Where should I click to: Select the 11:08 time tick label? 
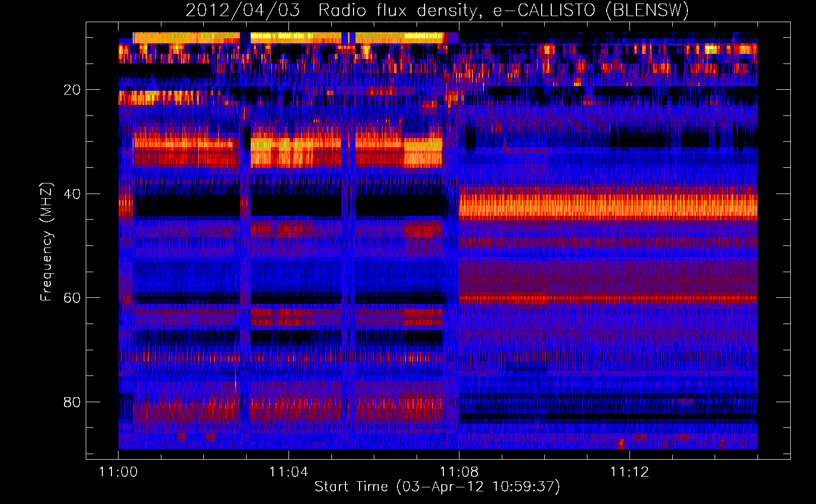pos(459,472)
